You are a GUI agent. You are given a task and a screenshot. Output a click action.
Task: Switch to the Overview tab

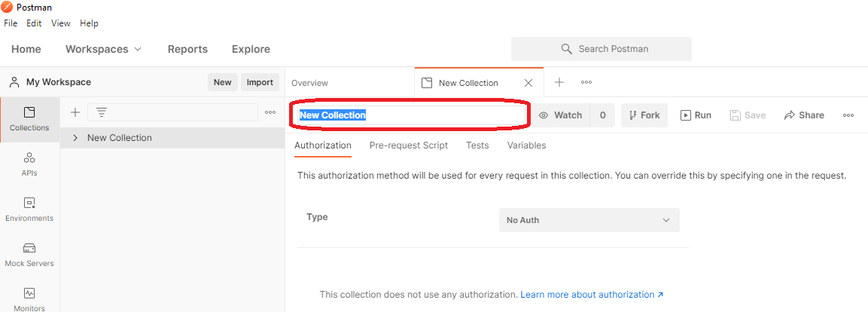click(x=310, y=83)
